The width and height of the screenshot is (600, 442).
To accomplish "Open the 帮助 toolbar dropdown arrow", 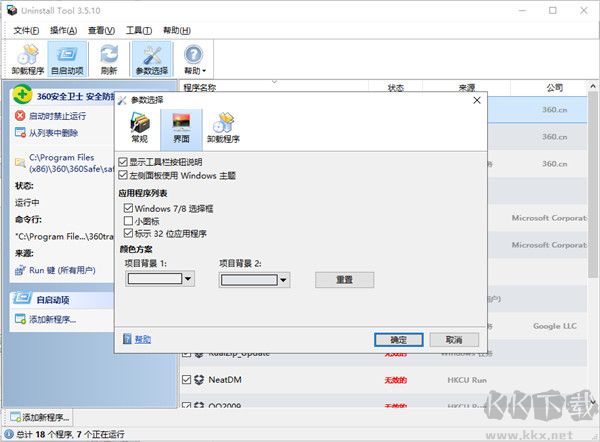I will [204, 71].
